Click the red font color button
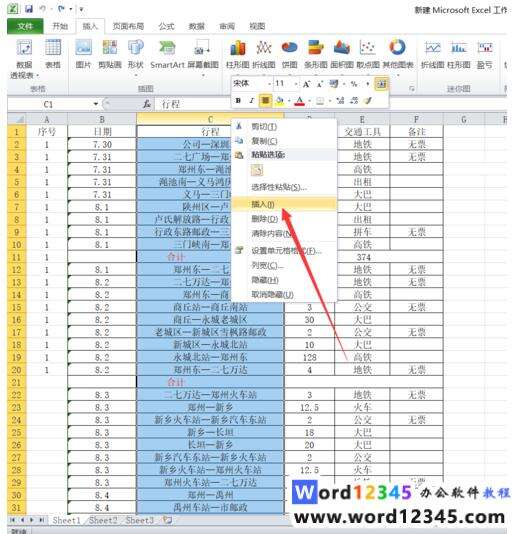The width and height of the screenshot is (515, 534). point(299,101)
